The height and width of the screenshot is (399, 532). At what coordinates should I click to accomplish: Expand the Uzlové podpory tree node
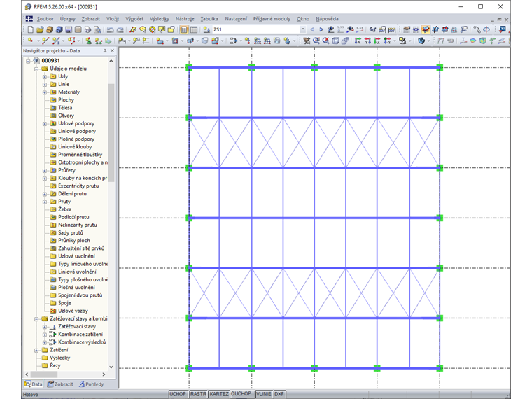tap(44, 123)
